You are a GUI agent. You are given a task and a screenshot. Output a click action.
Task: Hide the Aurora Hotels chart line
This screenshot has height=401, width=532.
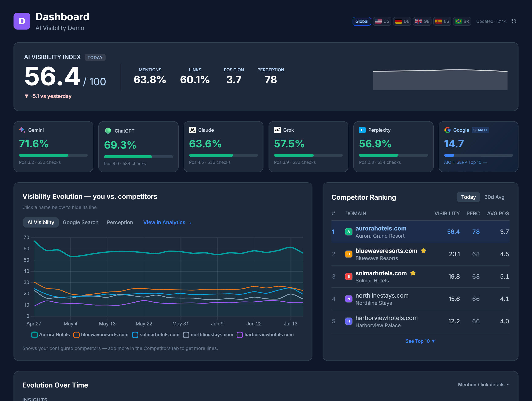(50, 335)
